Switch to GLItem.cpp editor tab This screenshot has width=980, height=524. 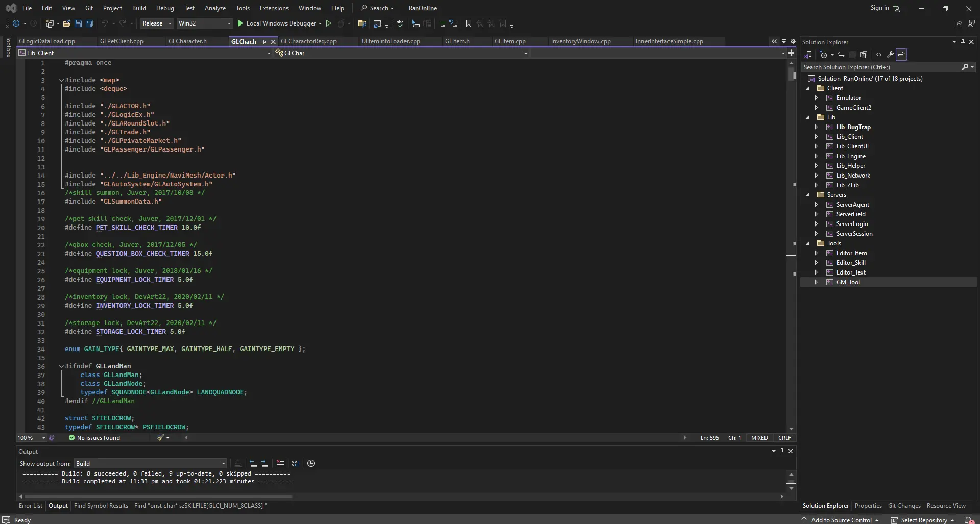click(510, 41)
